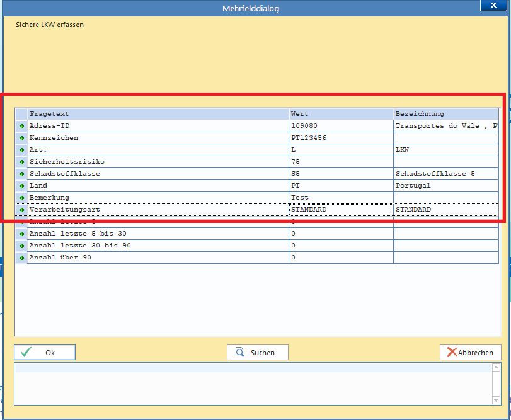The height and width of the screenshot is (420, 511).
Task: Select the Sicherheitsrisiko value 75
Action: pyautogui.click(x=342, y=162)
